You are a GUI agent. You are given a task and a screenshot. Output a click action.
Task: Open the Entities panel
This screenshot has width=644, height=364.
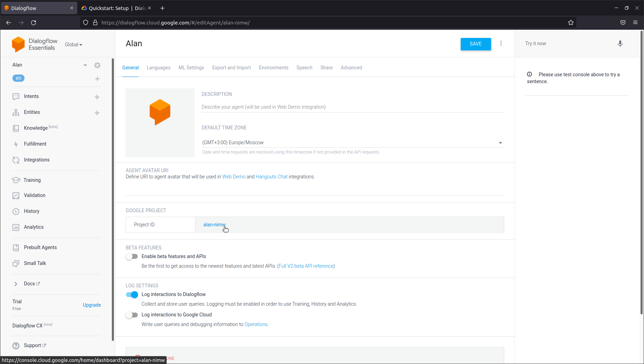click(32, 112)
